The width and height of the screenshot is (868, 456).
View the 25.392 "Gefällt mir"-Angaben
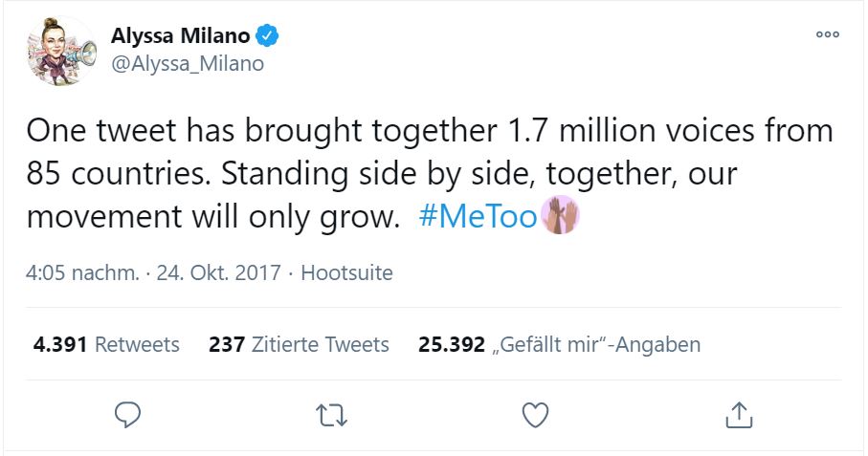pyautogui.click(x=559, y=344)
